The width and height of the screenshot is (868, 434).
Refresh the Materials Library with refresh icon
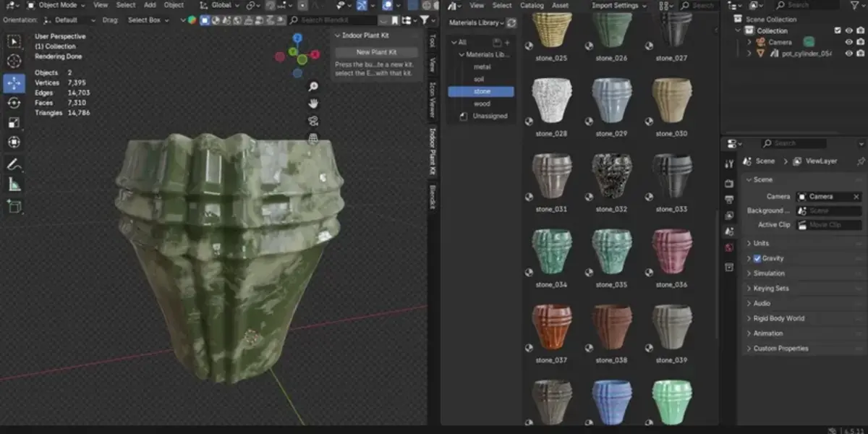point(511,23)
